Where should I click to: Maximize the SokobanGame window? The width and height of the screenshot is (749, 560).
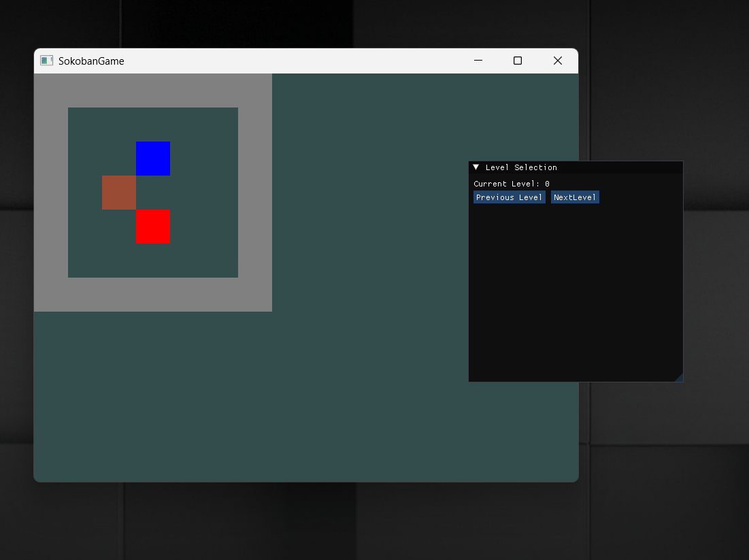517,61
